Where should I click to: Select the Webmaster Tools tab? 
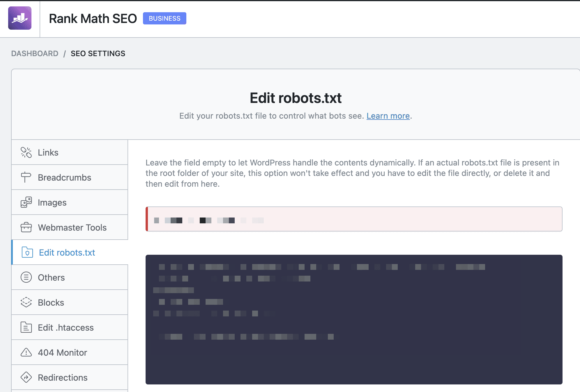72,227
